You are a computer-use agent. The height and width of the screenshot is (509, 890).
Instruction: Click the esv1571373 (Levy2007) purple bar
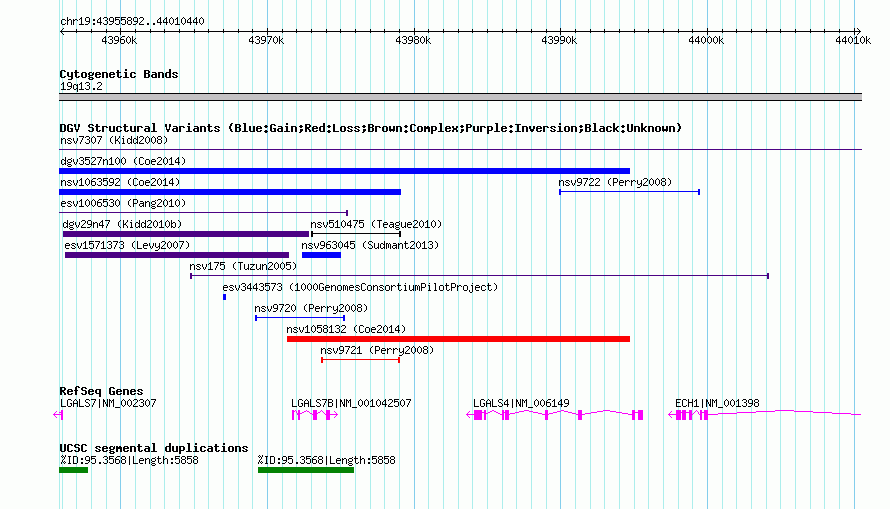(177, 255)
